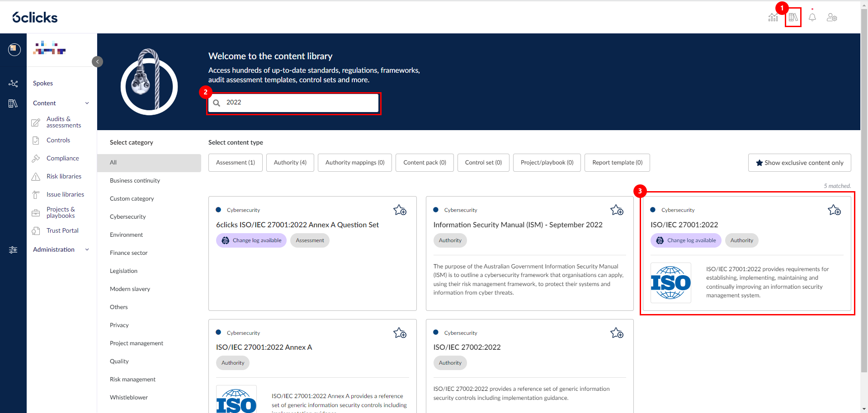Select the Business continuity category

click(135, 181)
